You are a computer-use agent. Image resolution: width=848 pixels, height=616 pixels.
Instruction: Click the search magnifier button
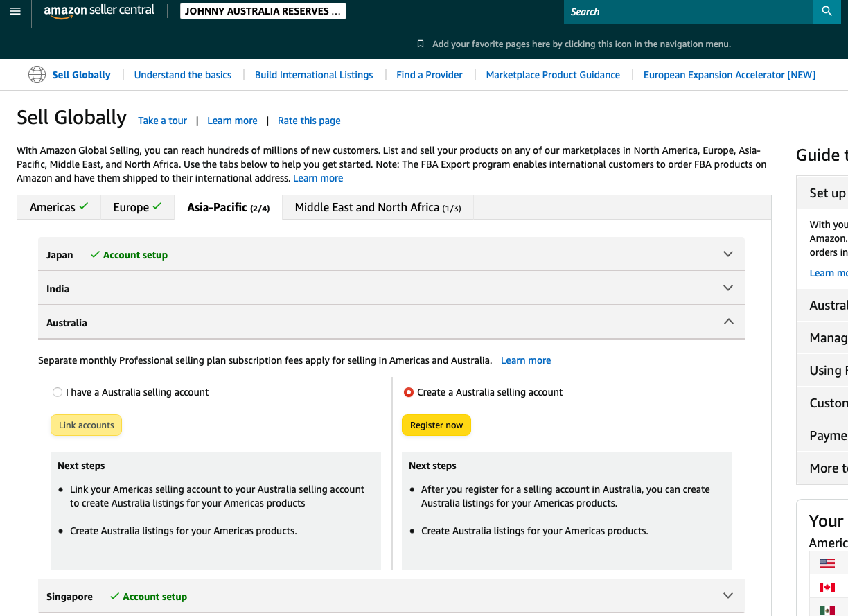827,11
